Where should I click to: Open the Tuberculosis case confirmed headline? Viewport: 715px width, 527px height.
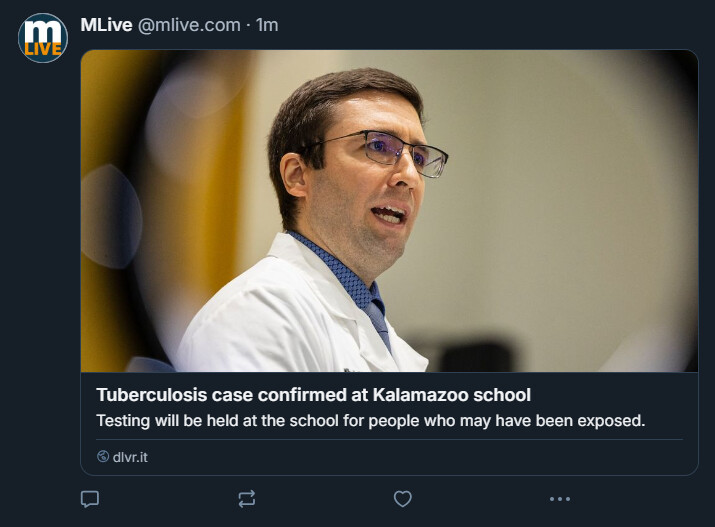313,394
